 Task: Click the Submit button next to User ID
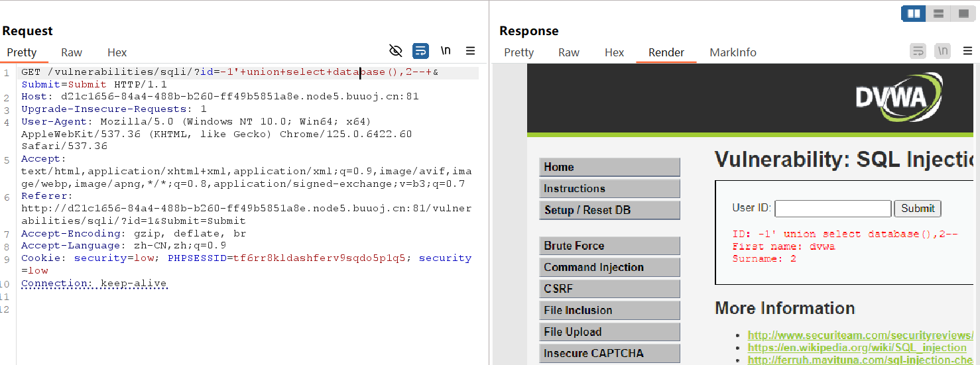pos(918,209)
